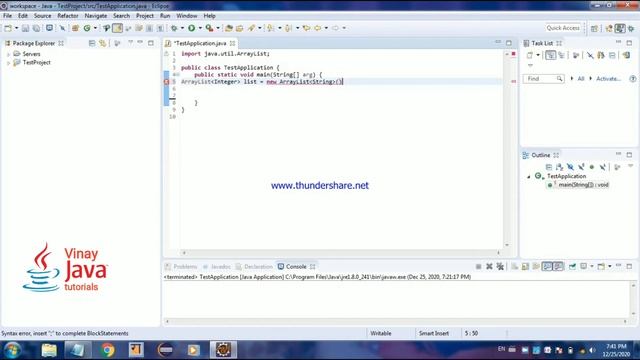Toggle Hide Static Members in Outline toolbar
Screen dimensions: 640x360
(581, 167)
